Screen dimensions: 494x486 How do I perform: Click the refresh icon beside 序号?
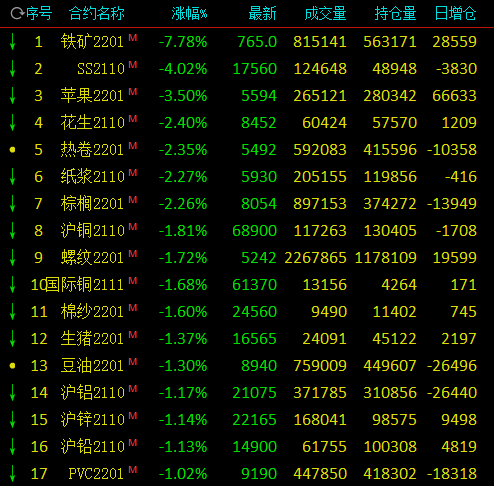click(x=17, y=14)
